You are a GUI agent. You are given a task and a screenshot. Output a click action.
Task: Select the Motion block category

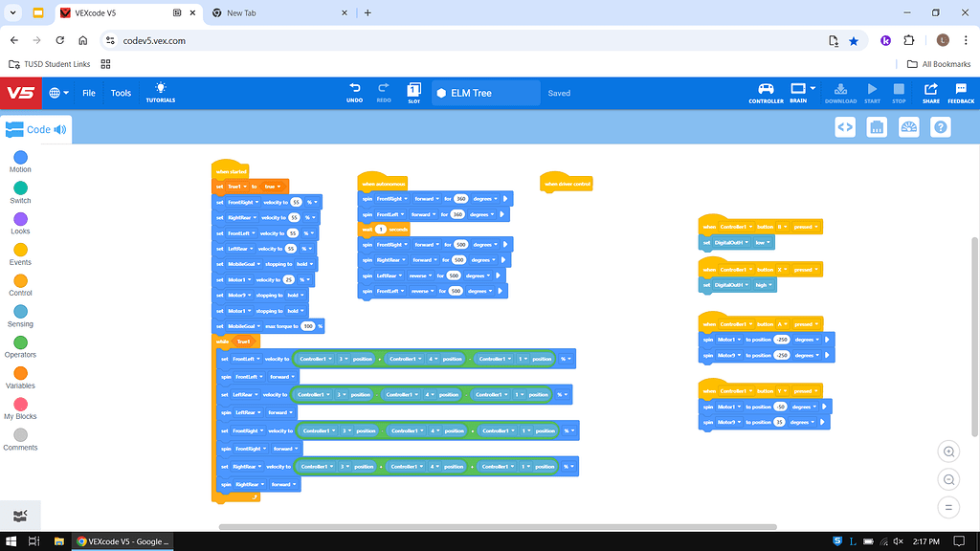(20, 162)
